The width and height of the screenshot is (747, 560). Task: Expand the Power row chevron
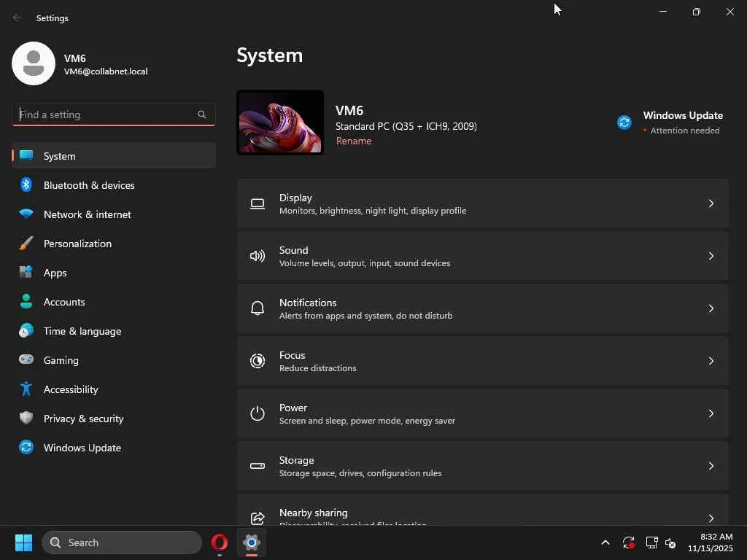711,413
